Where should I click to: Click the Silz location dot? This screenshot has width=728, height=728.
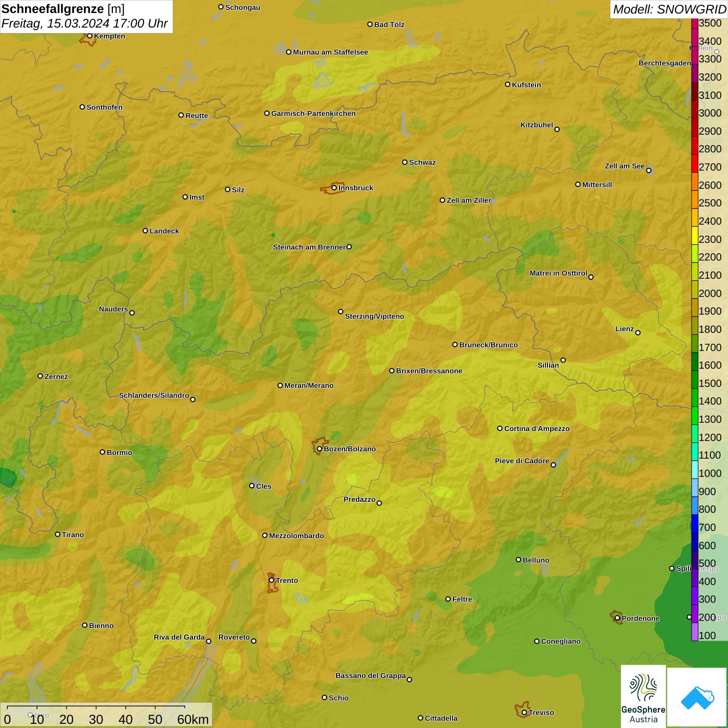[227, 189]
